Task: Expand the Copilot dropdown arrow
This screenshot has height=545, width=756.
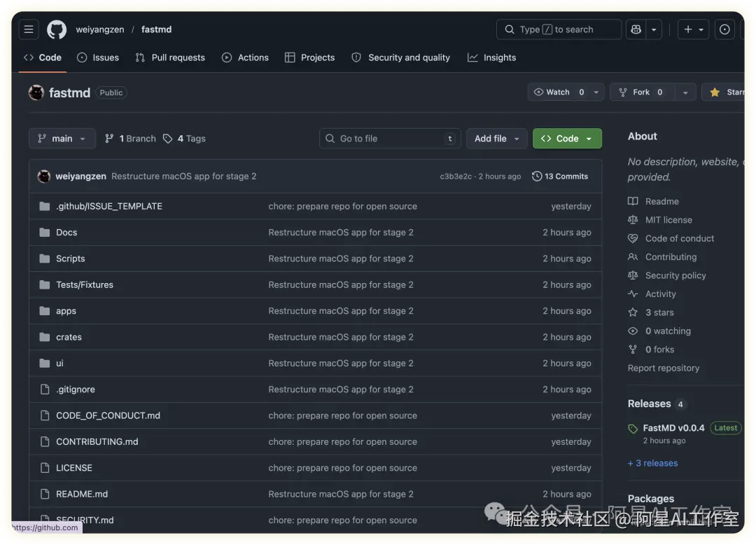Action: [x=654, y=29]
